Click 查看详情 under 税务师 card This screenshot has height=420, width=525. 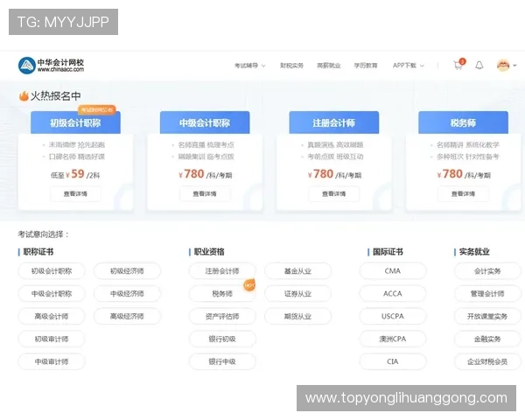[x=464, y=194]
